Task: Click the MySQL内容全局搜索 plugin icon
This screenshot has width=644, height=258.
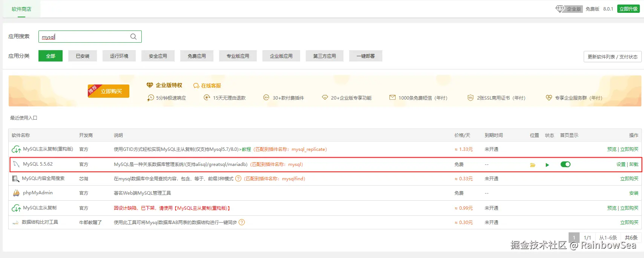Action: 15,179
